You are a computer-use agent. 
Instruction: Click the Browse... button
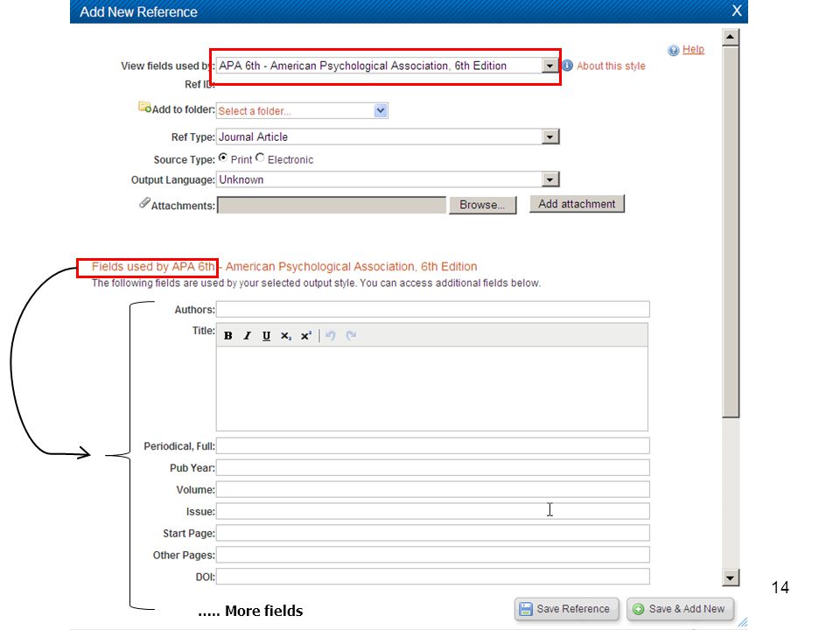[x=482, y=205]
